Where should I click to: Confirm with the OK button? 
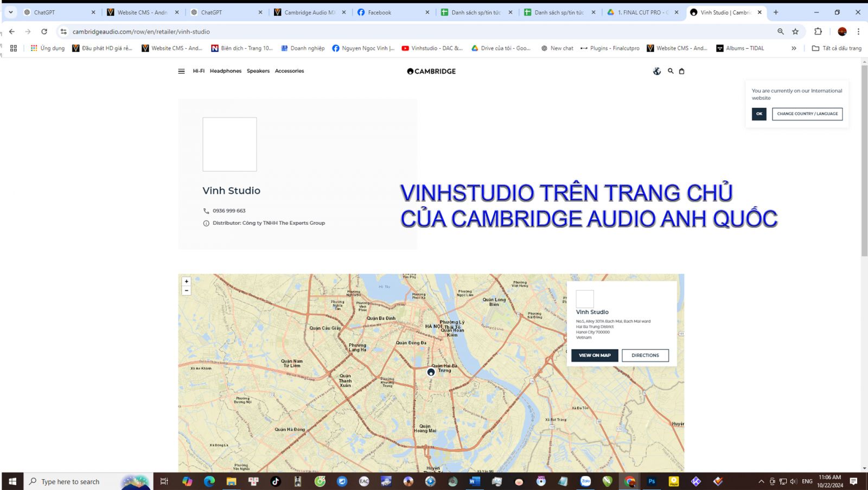759,114
